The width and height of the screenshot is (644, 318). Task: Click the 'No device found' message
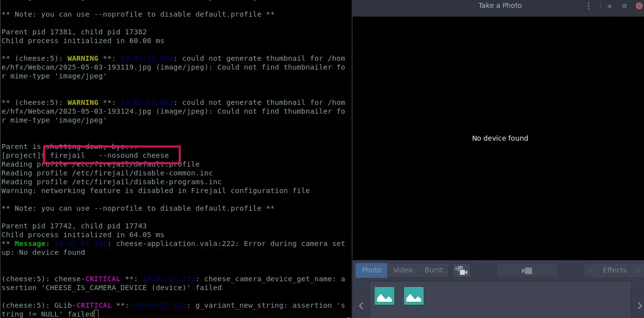[x=500, y=138]
